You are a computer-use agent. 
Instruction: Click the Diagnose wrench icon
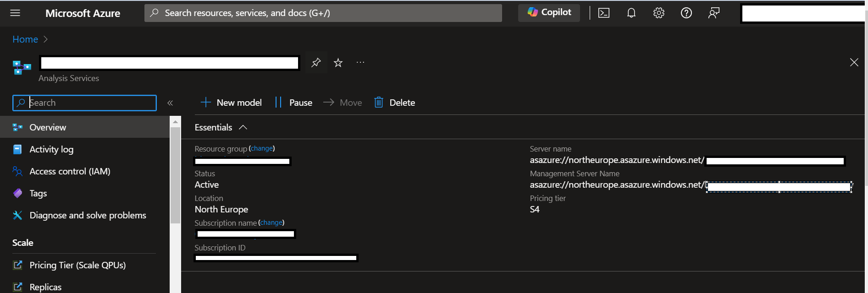coord(17,215)
